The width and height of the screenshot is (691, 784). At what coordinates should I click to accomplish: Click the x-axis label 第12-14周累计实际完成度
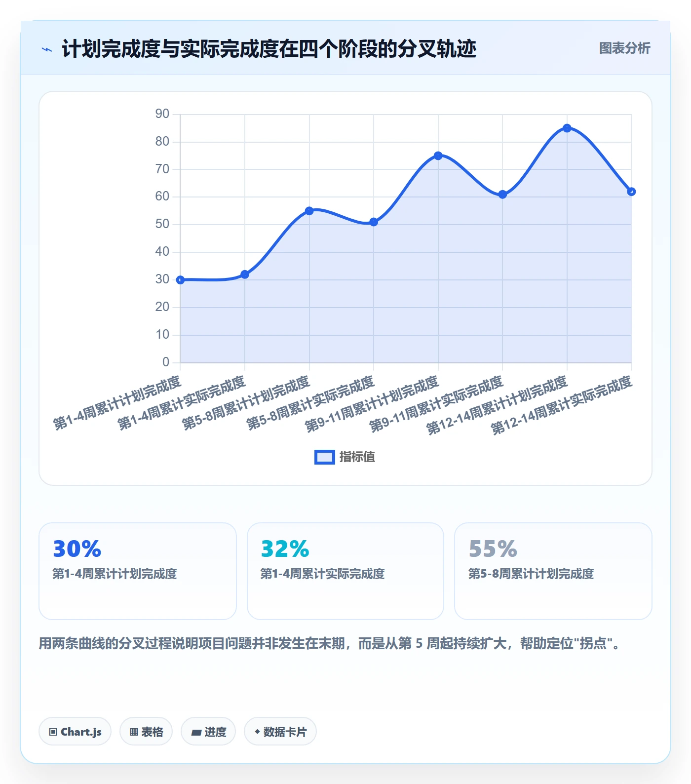[x=562, y=405]
